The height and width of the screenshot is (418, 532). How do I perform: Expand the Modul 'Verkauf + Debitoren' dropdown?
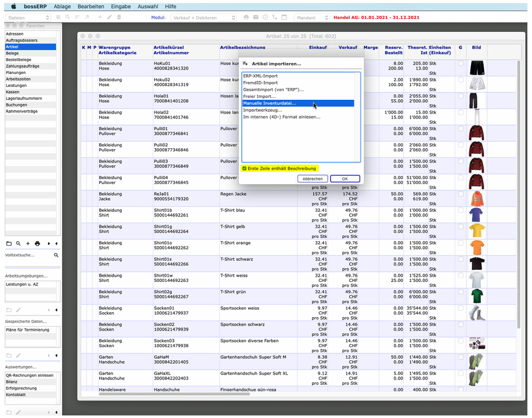click(204, 17)
